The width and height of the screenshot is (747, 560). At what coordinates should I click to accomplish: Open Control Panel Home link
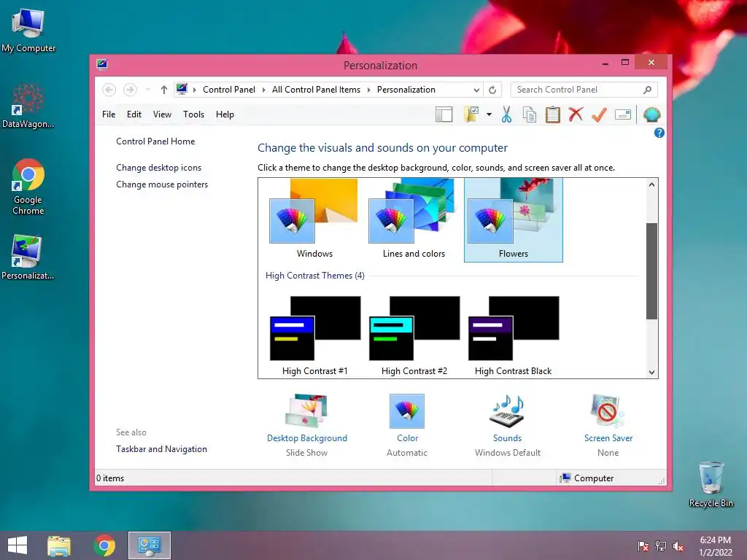coord(155,141)
